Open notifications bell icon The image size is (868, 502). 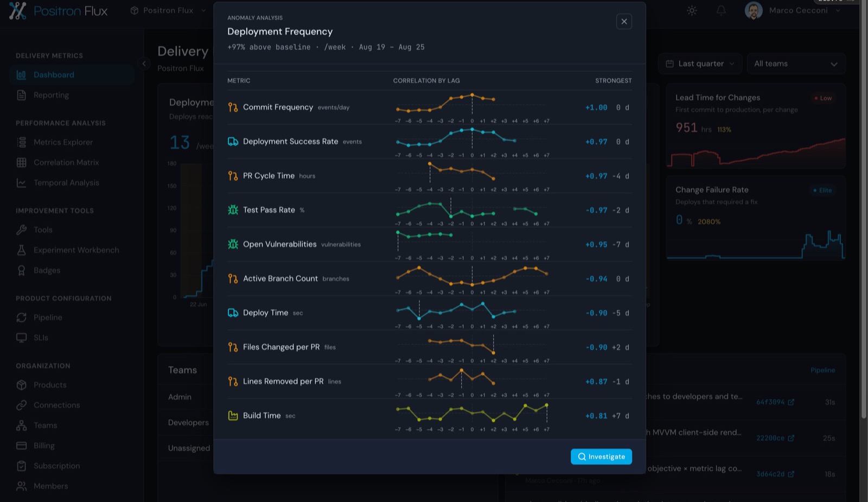(x=721, y=10)
